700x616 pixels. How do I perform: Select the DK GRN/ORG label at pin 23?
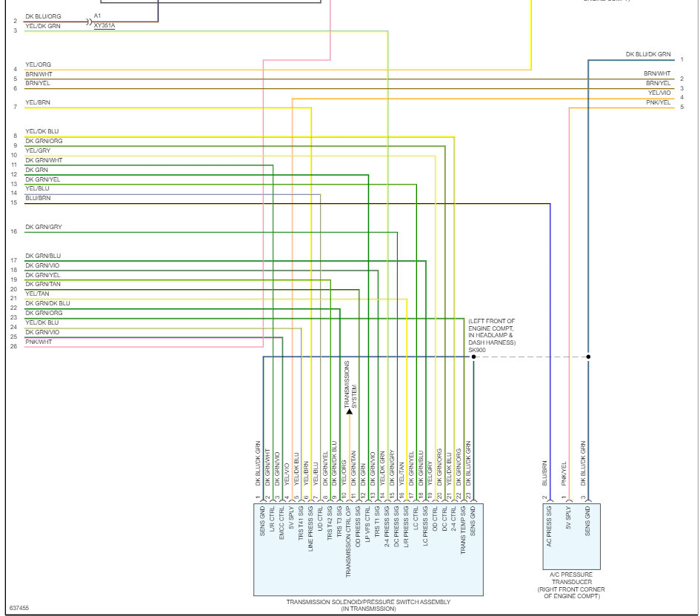tap(44, 314)
